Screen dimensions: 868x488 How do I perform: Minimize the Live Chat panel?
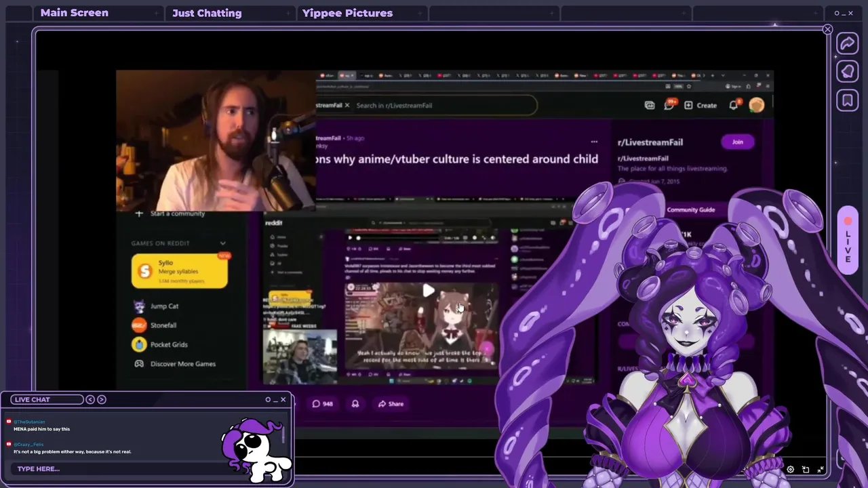tap(275, 399)
